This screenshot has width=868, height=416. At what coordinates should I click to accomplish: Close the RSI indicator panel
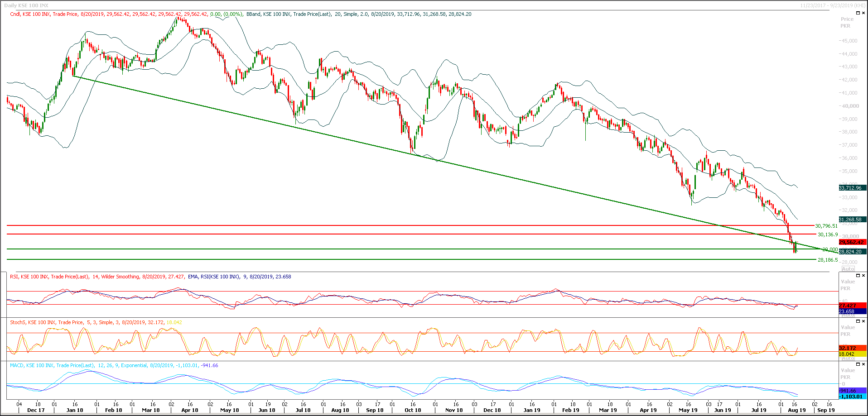[863, 275]
